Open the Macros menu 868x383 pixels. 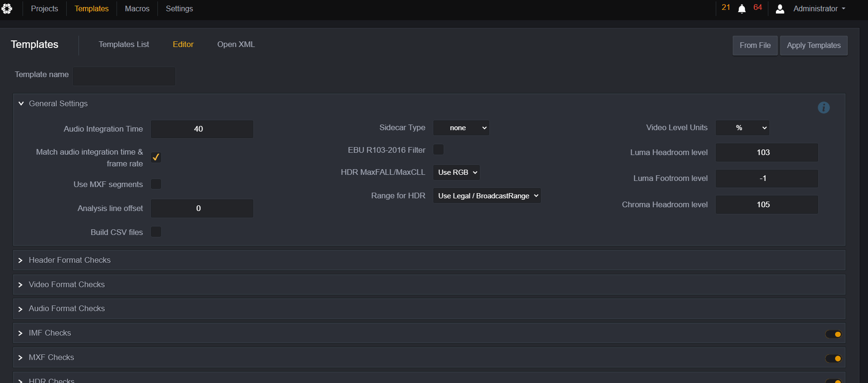click(x=137, y=9)
